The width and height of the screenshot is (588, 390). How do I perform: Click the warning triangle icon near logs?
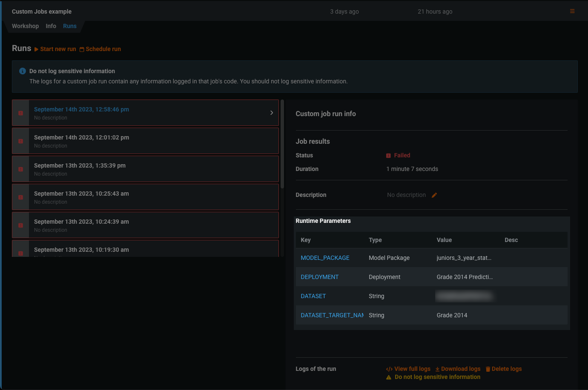(389, 377)
